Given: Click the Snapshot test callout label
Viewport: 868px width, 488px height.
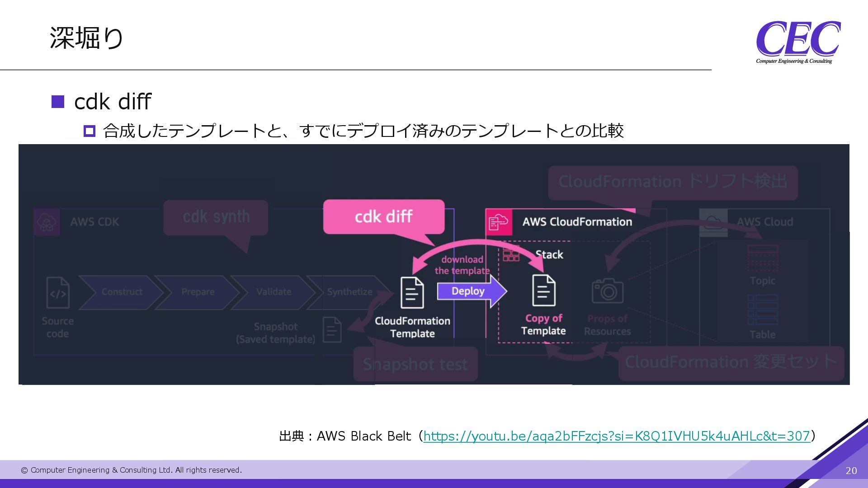Looking at the screenshot, I should 415,364.
